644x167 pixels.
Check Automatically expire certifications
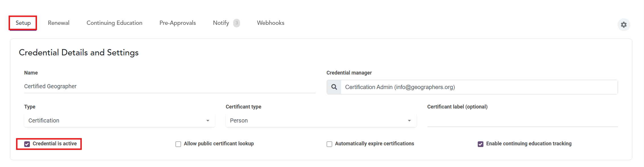tap(329, 144)
